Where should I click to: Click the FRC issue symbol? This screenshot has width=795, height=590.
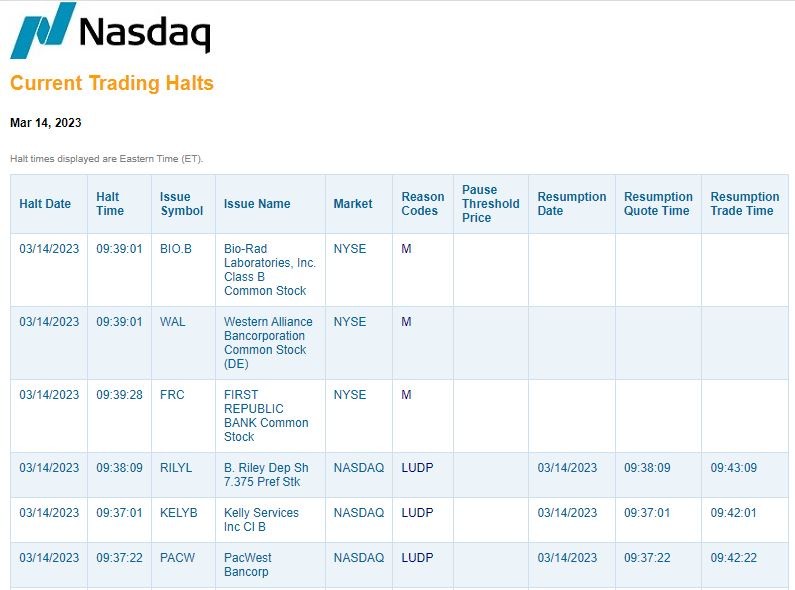[172, 395]
